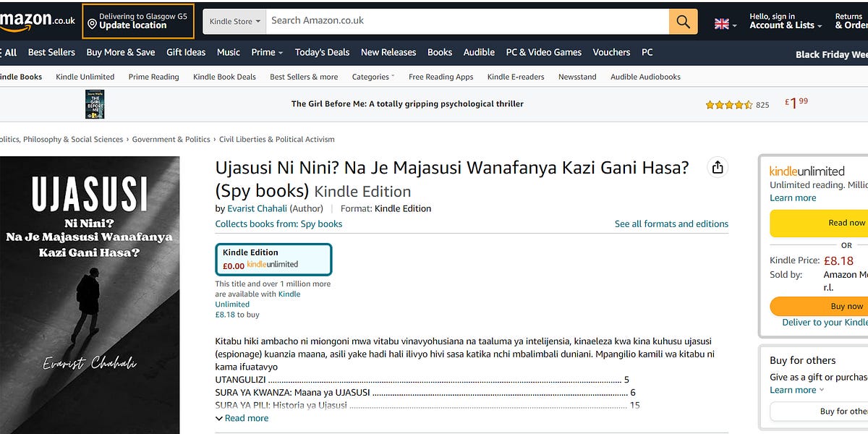Open the Kindle Store category dropdown
868x434 pixels.
point(234,21)
